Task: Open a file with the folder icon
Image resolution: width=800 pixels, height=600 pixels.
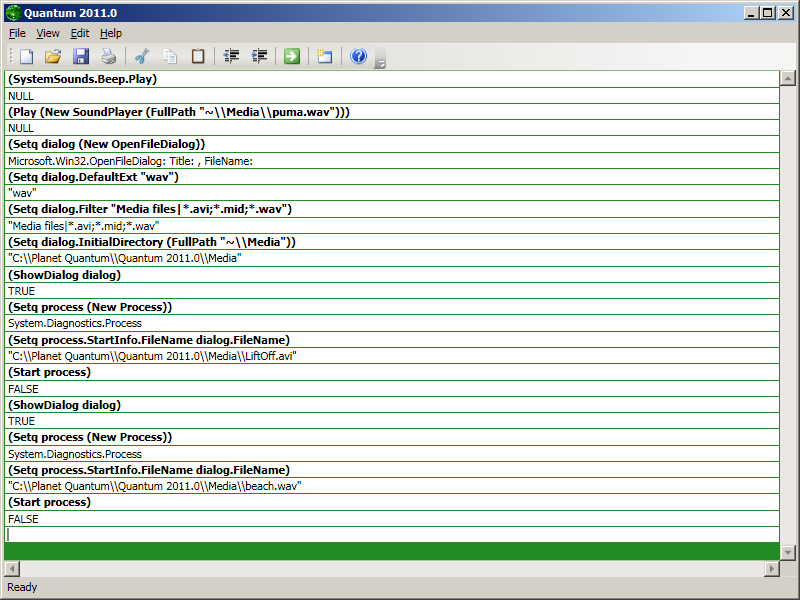Action: pos(53,56)
